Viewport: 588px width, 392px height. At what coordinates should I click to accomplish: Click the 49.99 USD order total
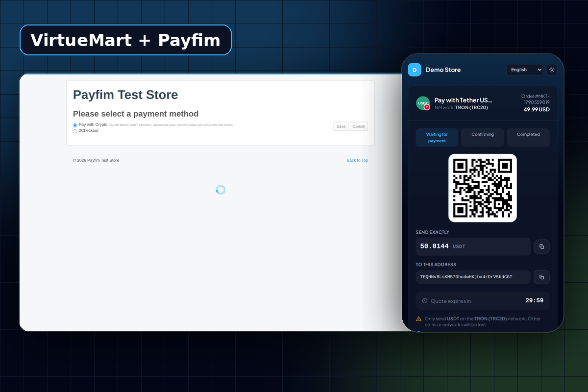coord(537,109)
